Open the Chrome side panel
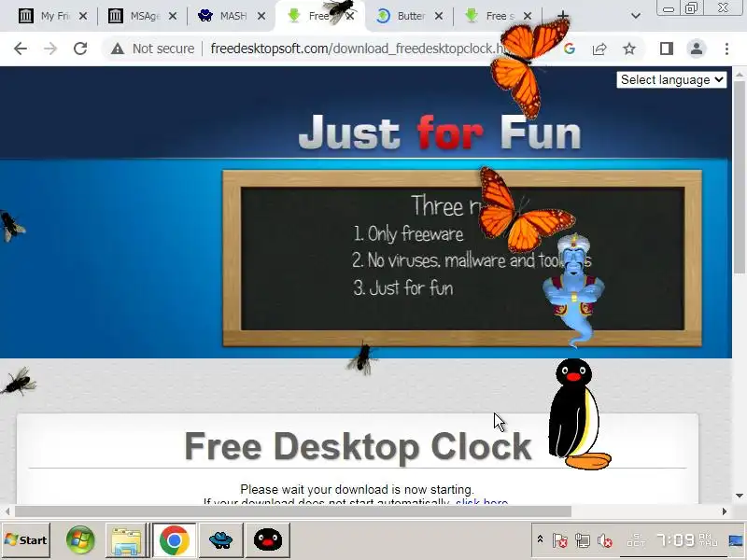 coord(667,49)
